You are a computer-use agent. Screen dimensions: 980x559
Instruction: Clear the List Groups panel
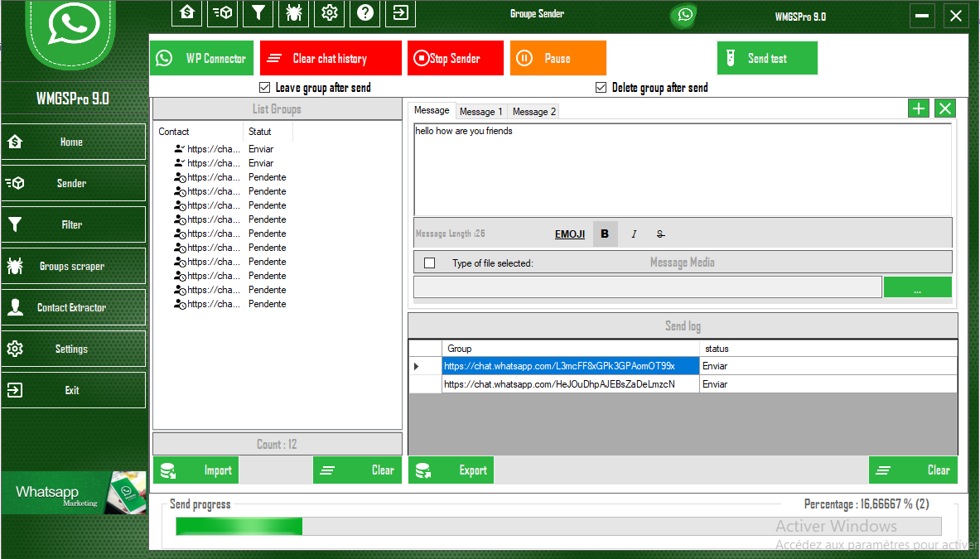coord(358,470)
